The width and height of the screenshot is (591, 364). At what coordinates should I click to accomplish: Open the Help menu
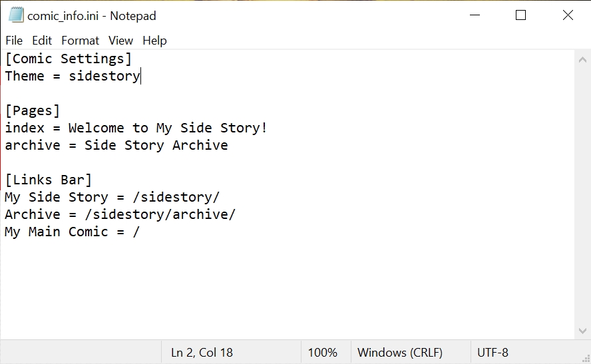[154, 41]
